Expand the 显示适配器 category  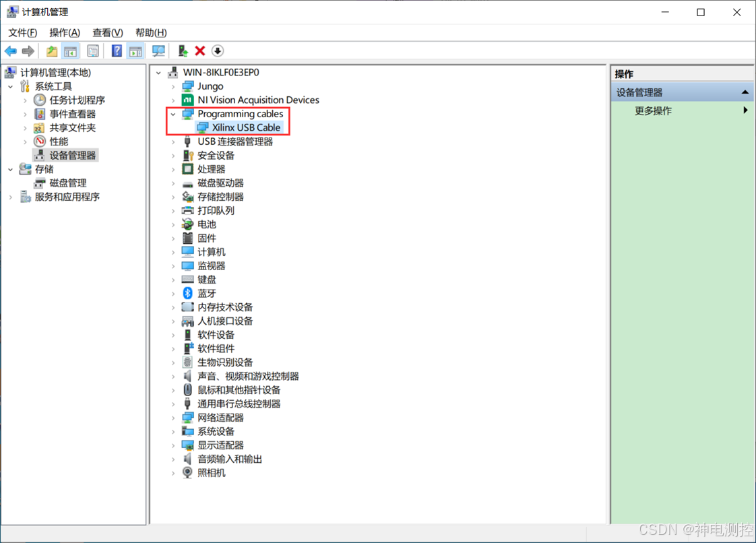coord(173,445)
